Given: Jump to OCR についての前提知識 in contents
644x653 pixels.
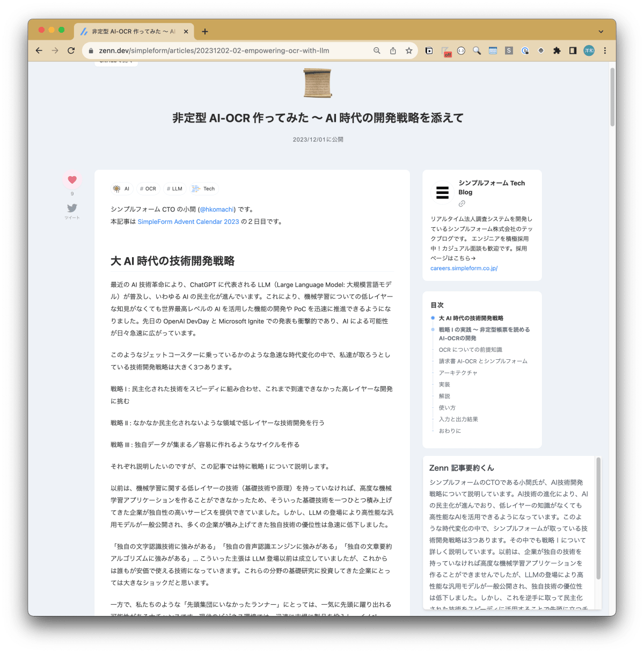Looking at the screenshot, I should click(x=470, y=350).
